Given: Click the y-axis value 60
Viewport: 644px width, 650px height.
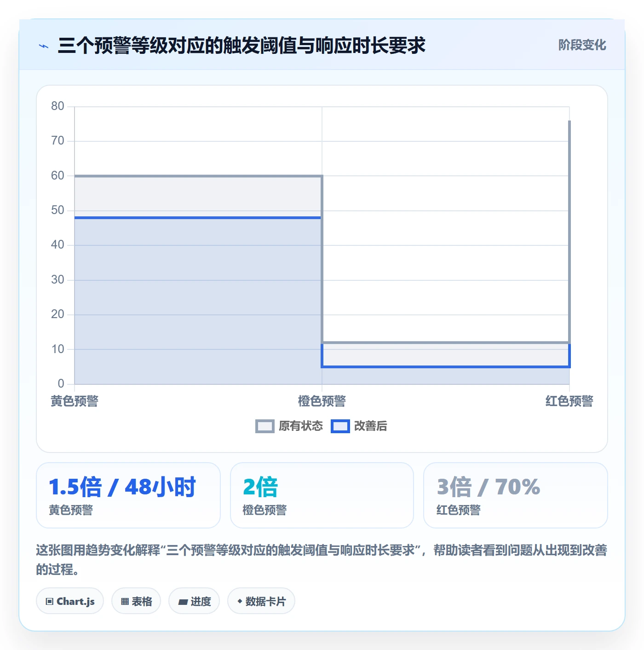Looking at the screenshot, I should pos(57,176).
